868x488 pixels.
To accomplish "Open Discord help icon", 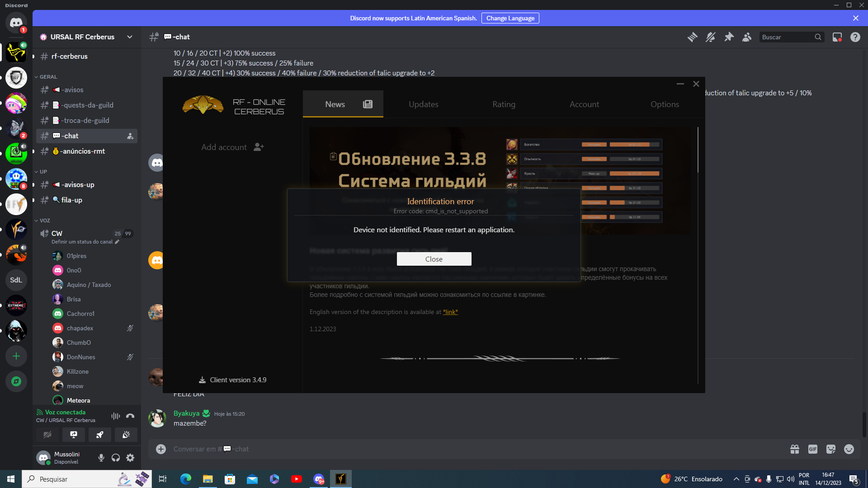I will click(855, 37).
